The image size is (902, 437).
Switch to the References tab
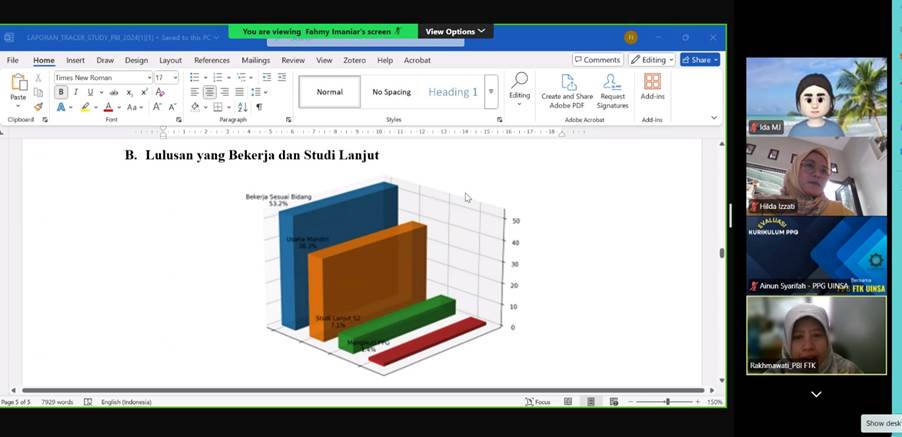point(211,60)
